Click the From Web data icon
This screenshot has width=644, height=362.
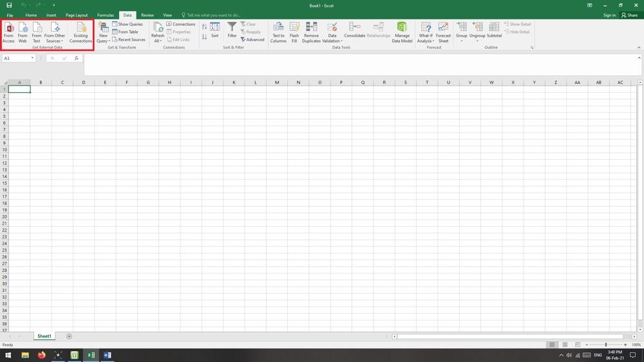pos(23,32)
